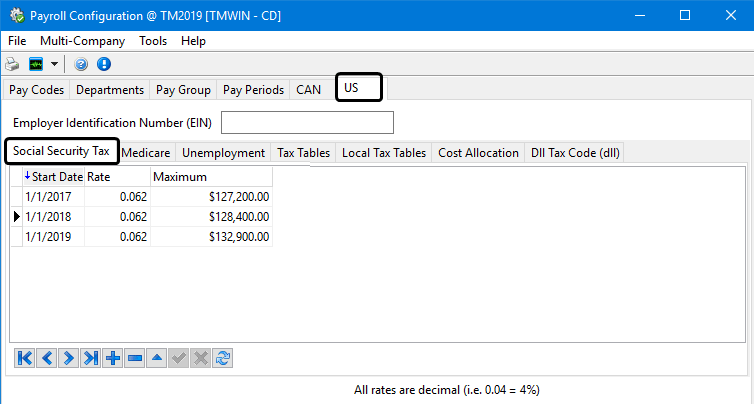Sort by the Start Date column header
This screenshot has width=754, height=404.
[x=54, y=177]
